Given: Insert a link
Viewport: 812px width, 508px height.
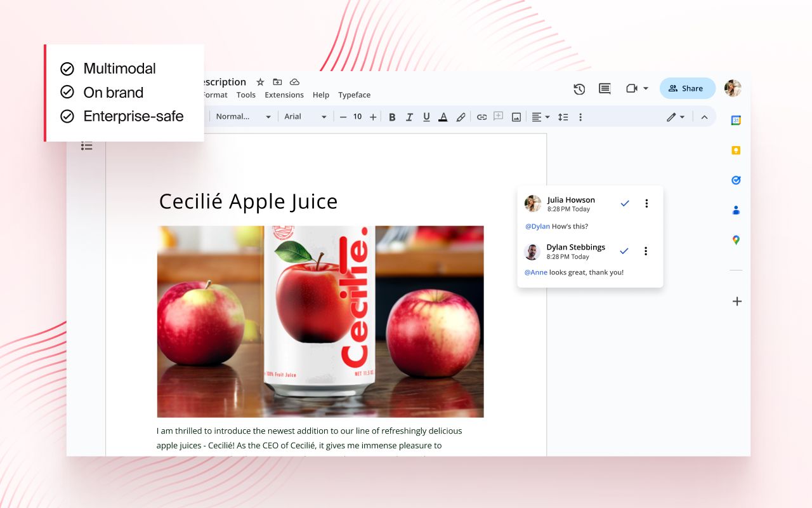Looking at the screenshot, I should [x=480, y=117].
